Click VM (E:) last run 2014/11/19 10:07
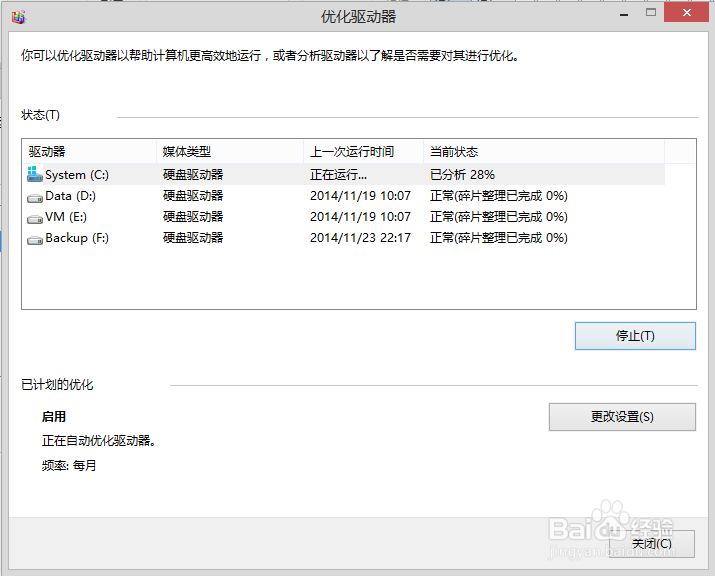This screenshot has width=715, height=576. 360,217
